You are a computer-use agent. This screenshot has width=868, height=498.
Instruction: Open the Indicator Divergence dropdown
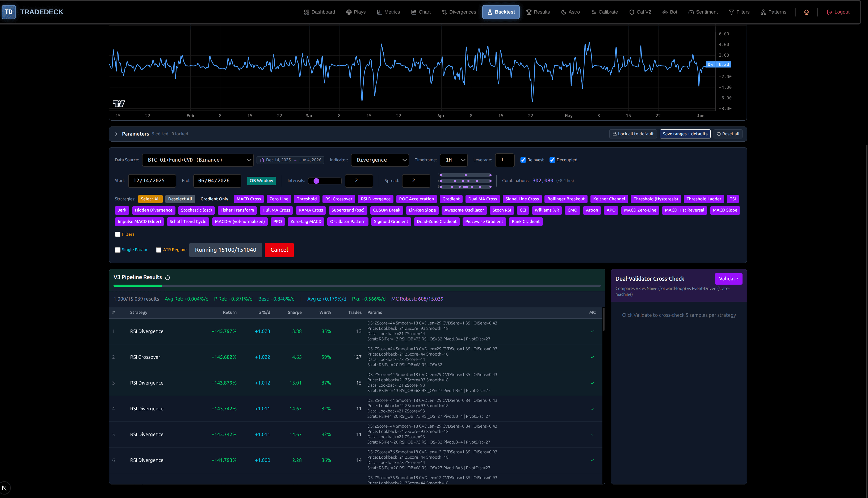[380, 160]
